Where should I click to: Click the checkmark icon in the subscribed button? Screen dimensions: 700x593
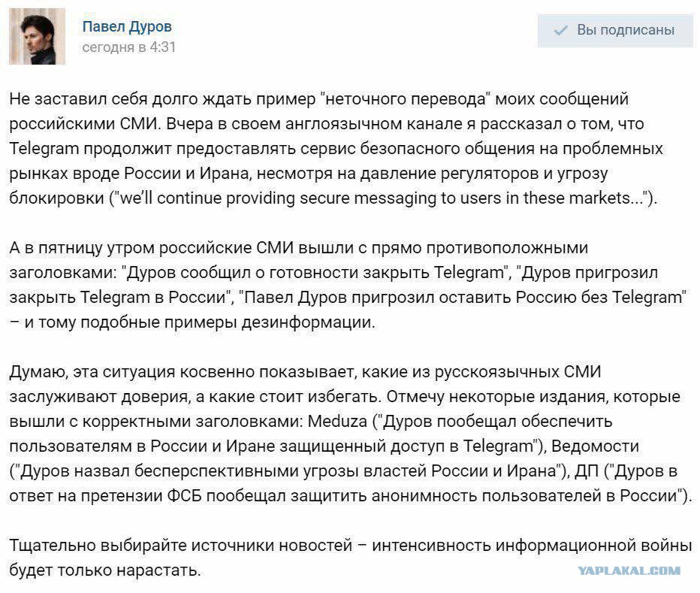(560, 30)
